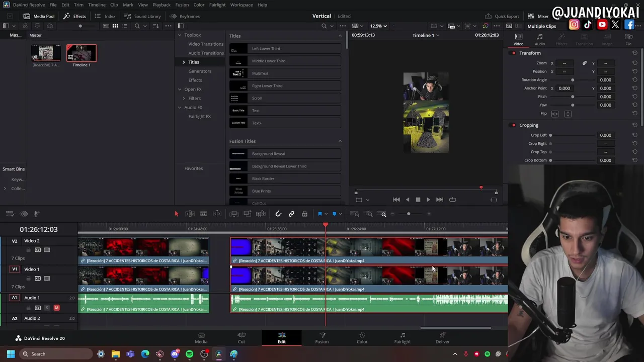Adjust the Rotation Angle slider
This screenshot has height=362, width=644.
tap(573, 80)
